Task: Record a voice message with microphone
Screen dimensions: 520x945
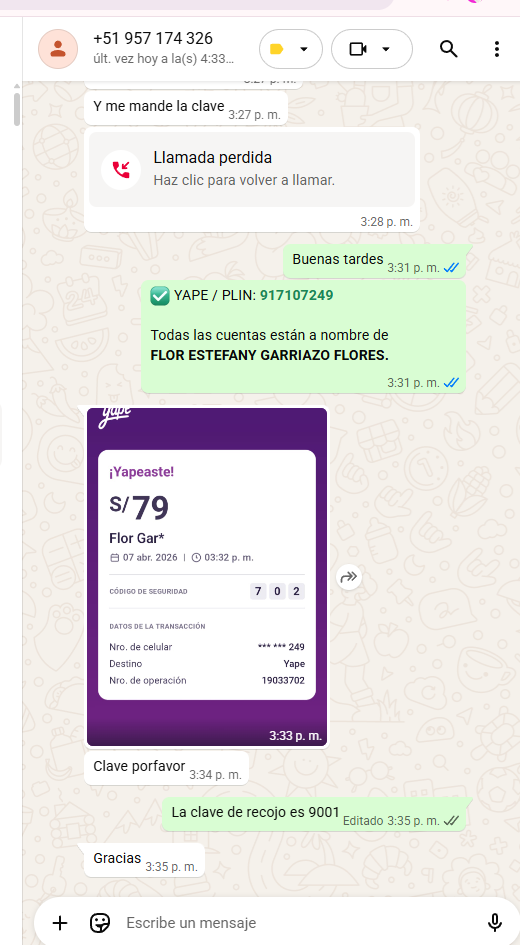Action: tap(495, 922)
